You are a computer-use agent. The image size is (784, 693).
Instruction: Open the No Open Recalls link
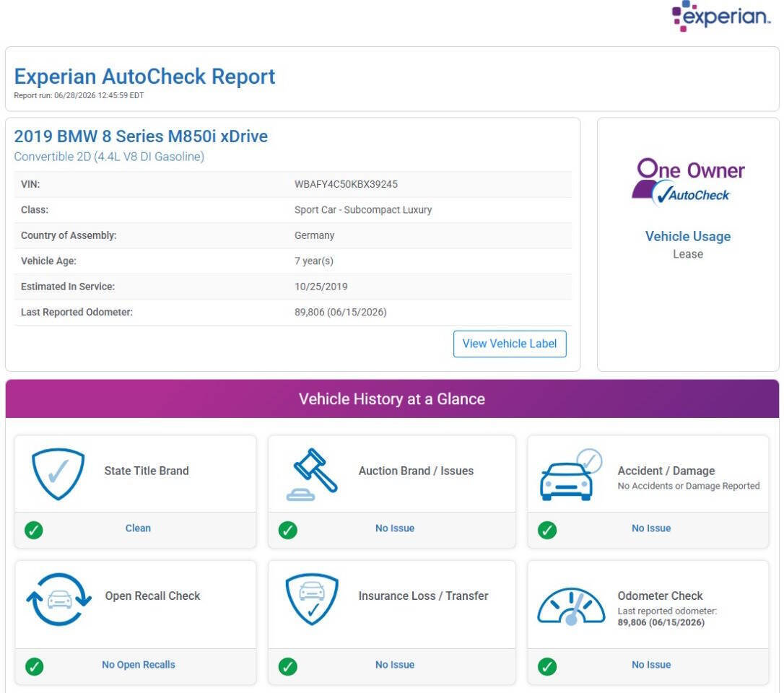click(x=139, y=665)
